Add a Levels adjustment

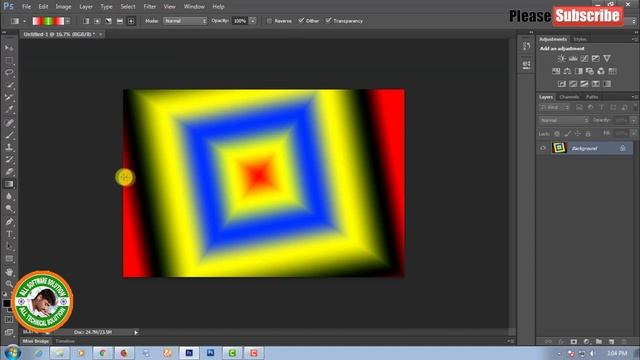pyautogui.click(x=573, y=59)
